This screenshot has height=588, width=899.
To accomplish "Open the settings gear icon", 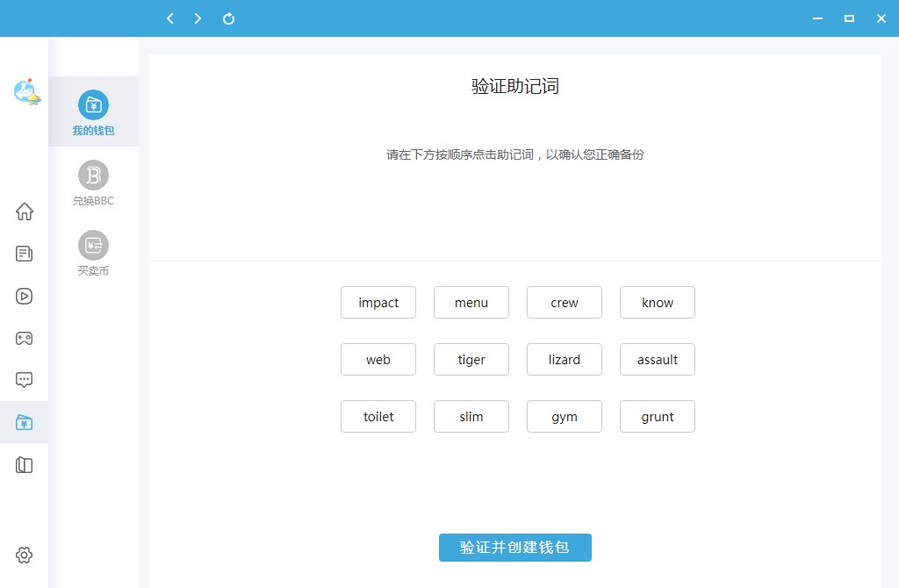I will coord(25,555).
